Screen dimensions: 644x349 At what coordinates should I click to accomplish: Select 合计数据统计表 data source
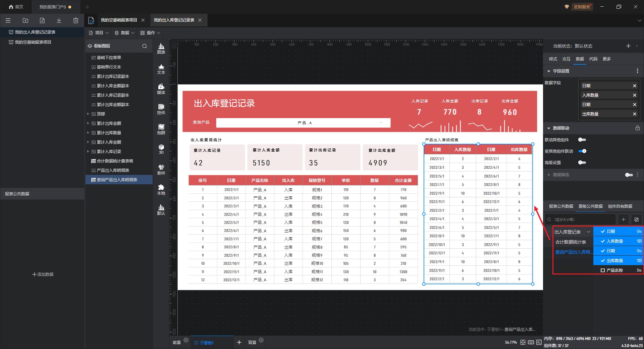pos(571,242)
